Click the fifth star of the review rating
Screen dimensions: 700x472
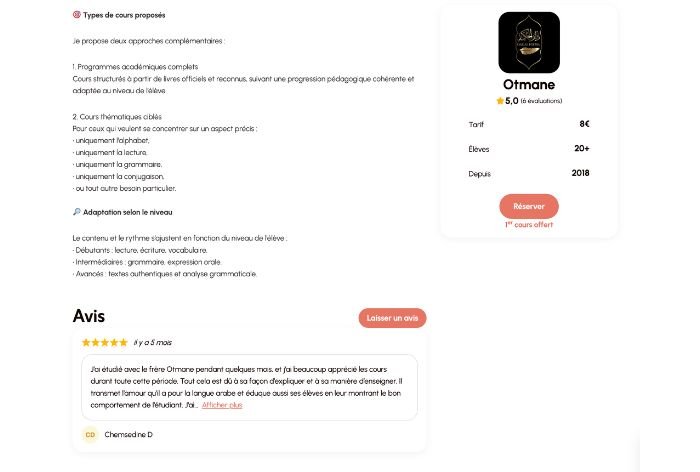click(123, 343)
